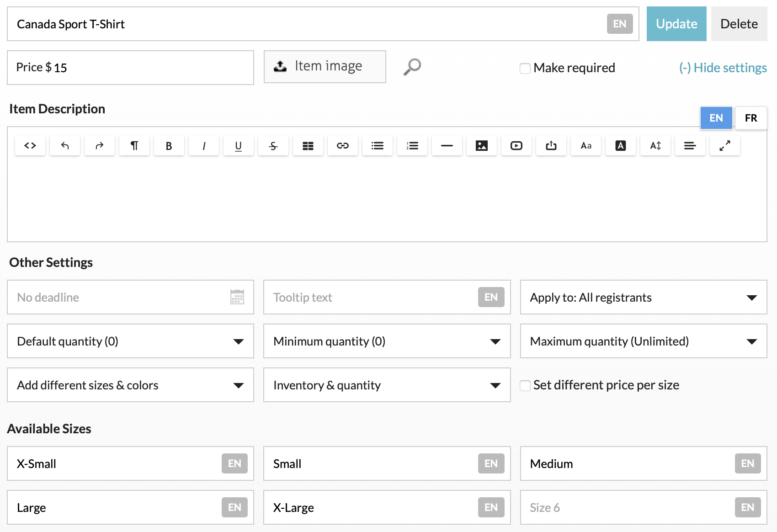Viewport: 777px width, 532px height.
Task: Click the undo arrow in the editor toolbar
Action: (x=65, y=146)
